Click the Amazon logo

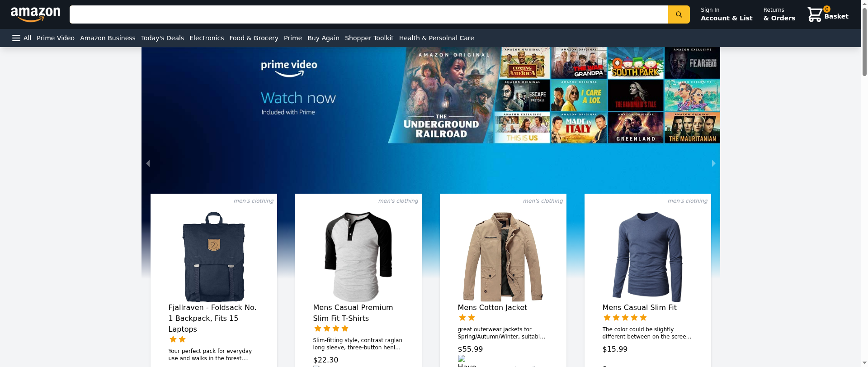35,14
